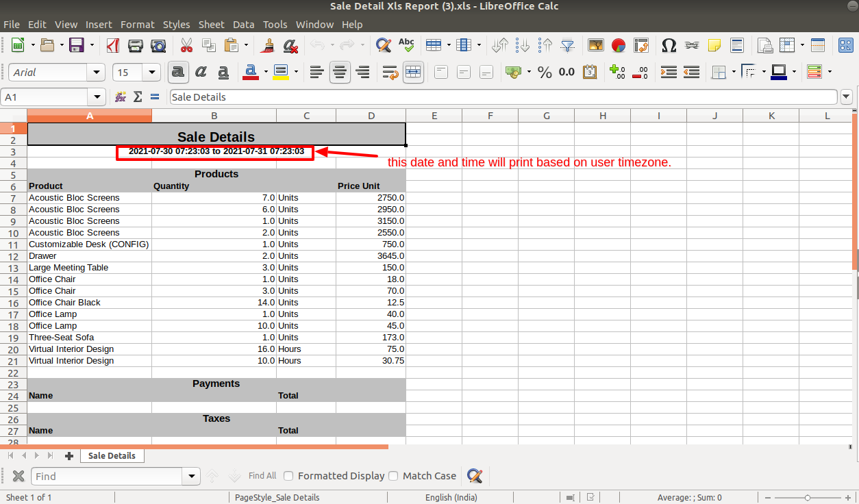Open Find & Replace from toolbar
This screenshot has height=504, width=859.
tap(384, 46)
